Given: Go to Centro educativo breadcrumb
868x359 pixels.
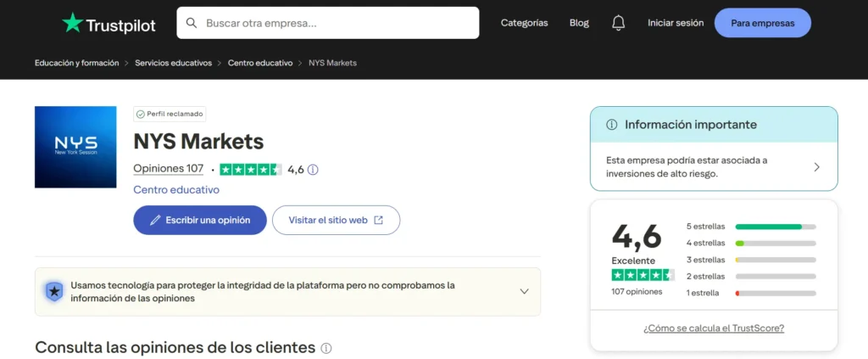Looking at the screenshot, I should coord(260,63).
